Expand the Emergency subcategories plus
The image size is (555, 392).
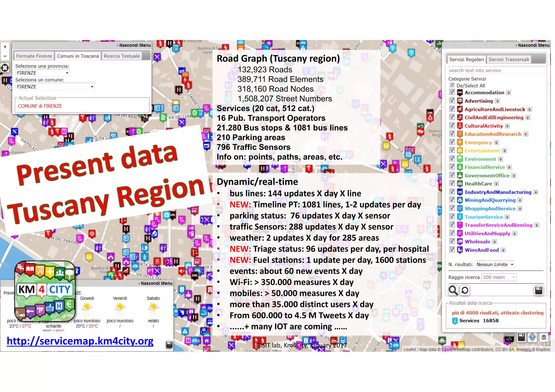tap(496, 143)
